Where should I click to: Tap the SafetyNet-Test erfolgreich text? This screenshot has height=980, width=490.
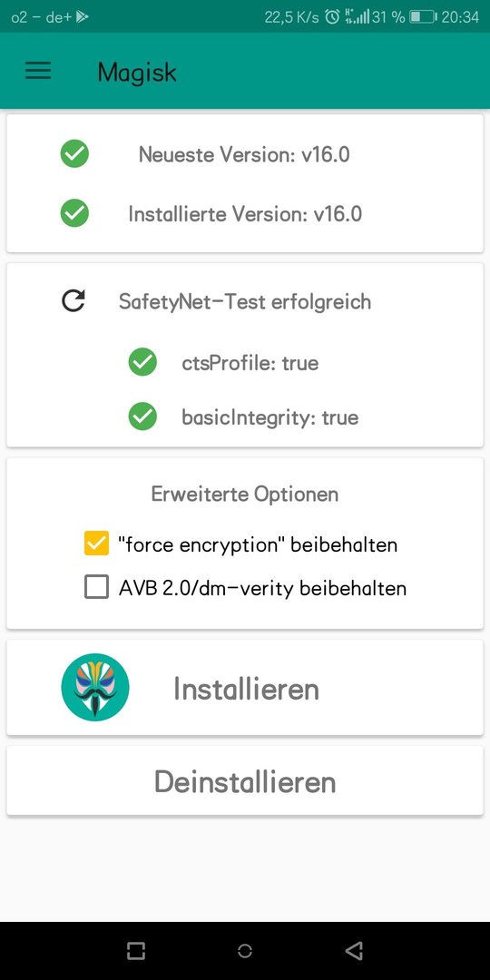(x=245, y=302)
